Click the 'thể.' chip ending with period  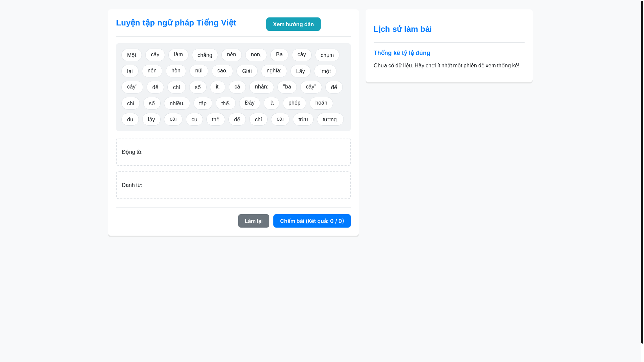(x=226, y=103)
